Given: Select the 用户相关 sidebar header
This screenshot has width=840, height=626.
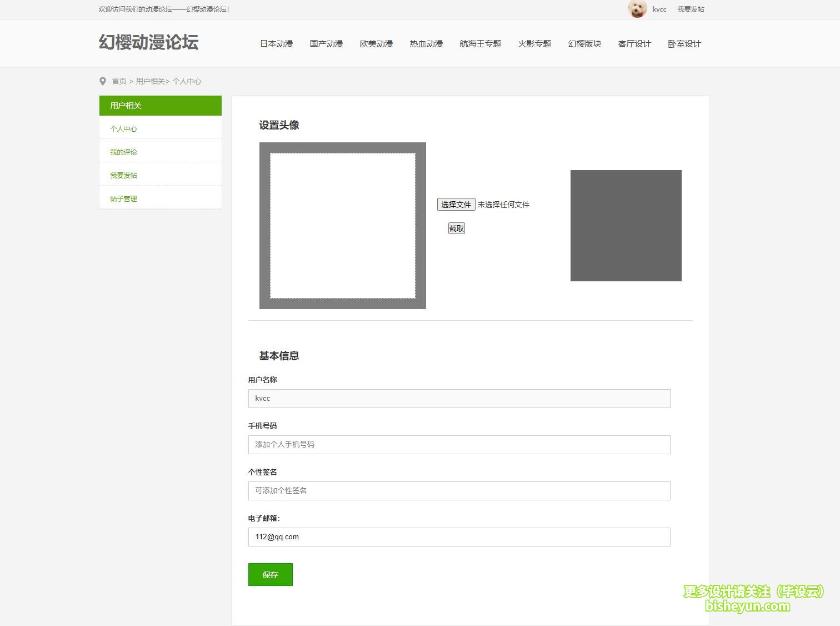Looking at the screenshot, I should (161, 106).
